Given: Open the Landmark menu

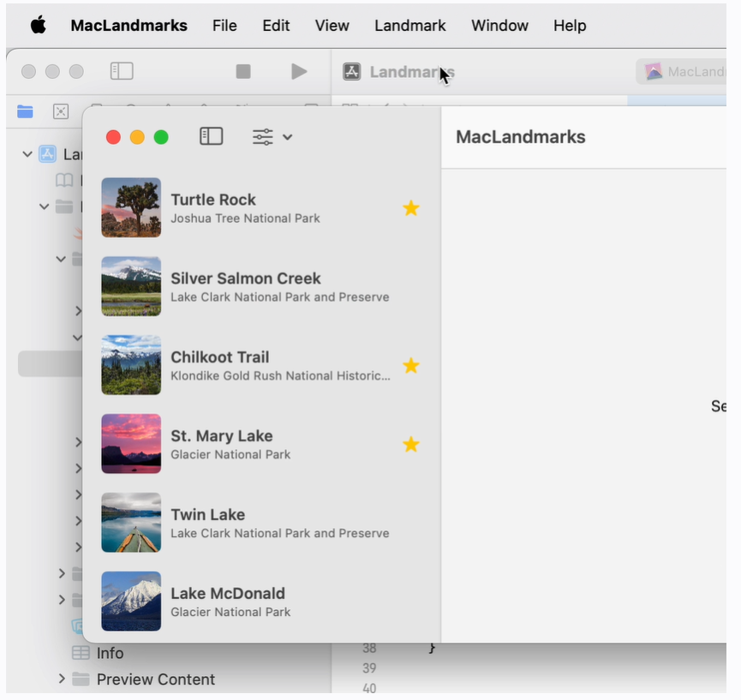Looking at the screenshot, I should coord(410,26).
